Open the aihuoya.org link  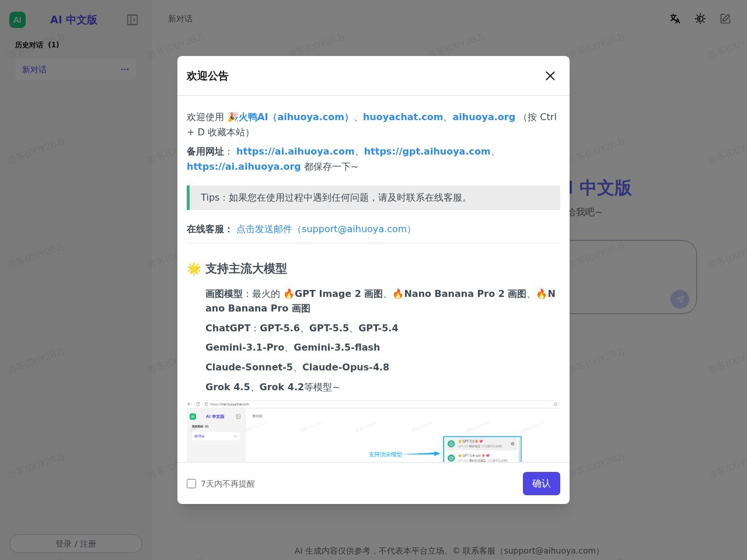point(484,117)
